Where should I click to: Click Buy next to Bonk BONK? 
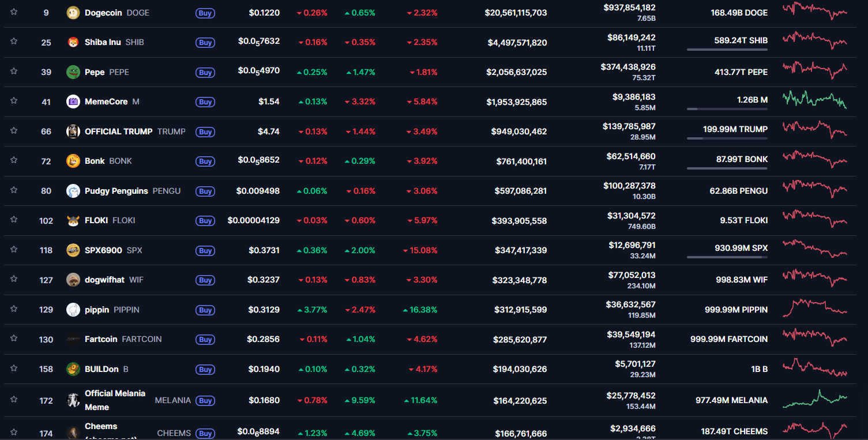tap(205, 161)
